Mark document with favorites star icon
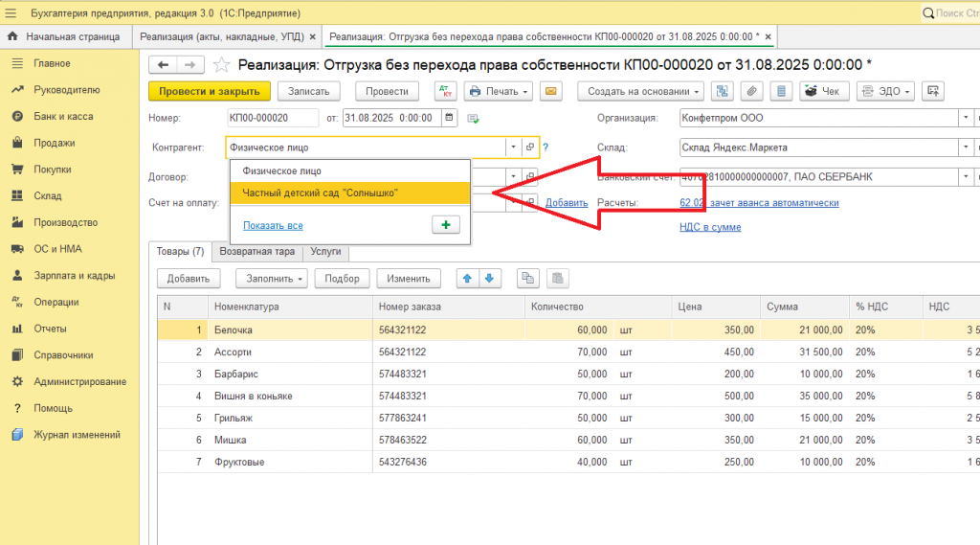Screen dimensions: 980x545 click(x=221, y=65)
